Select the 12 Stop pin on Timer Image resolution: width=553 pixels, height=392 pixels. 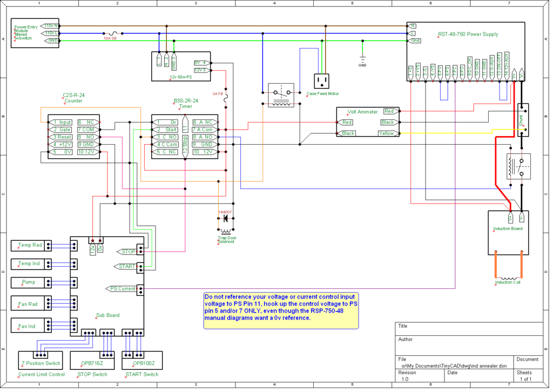point(185,147)
